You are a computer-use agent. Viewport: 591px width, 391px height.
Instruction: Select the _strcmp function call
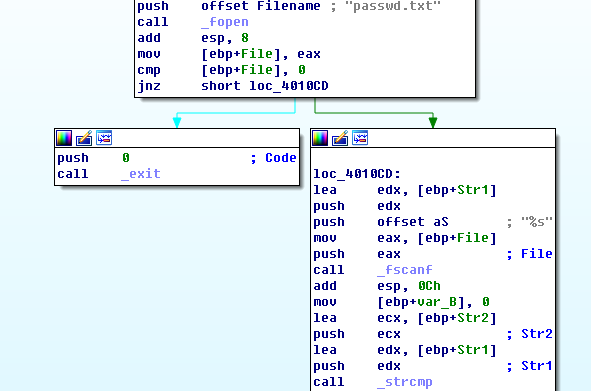405,382
